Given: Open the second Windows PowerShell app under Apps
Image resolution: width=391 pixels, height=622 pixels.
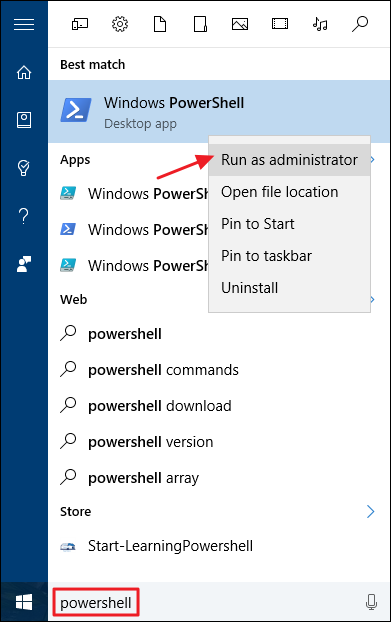Looking at the screenshot, I should coord(128,229).
